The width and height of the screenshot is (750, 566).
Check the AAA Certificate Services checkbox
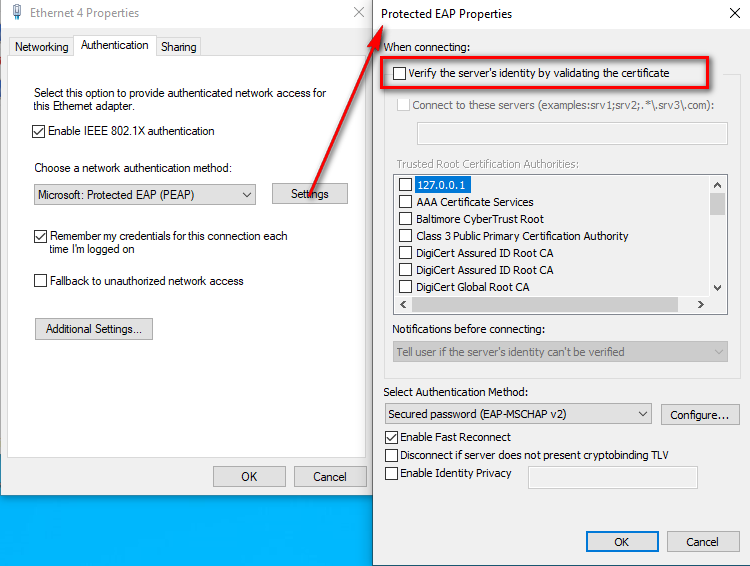405,201
